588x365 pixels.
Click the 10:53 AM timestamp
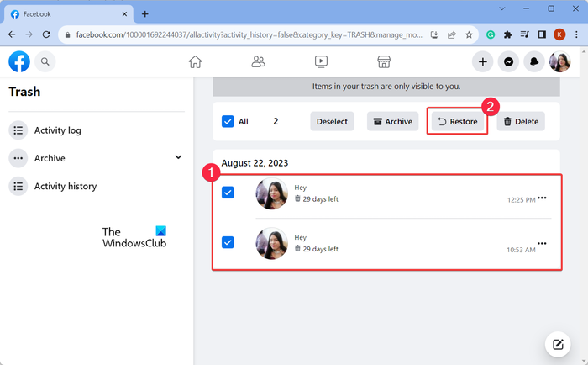(521, 250)
